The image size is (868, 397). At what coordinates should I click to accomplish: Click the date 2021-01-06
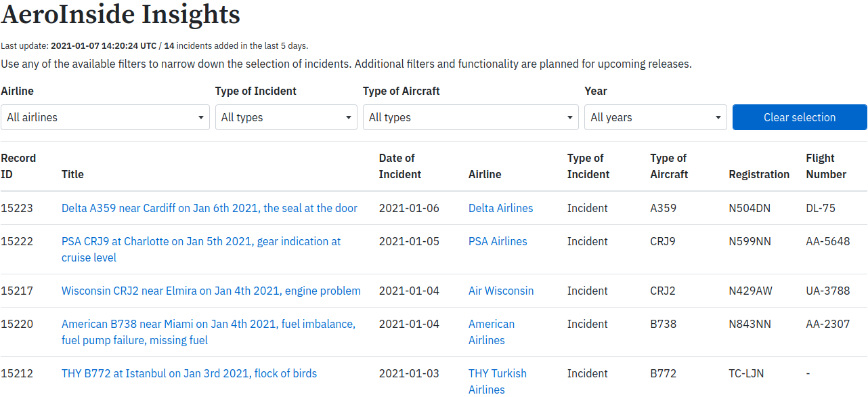pos(409,208)
